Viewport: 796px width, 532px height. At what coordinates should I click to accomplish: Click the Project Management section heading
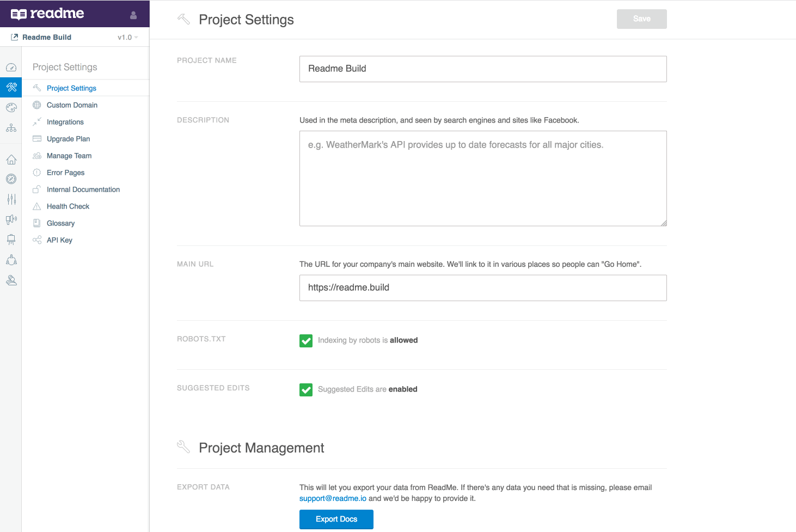point(261,448)
